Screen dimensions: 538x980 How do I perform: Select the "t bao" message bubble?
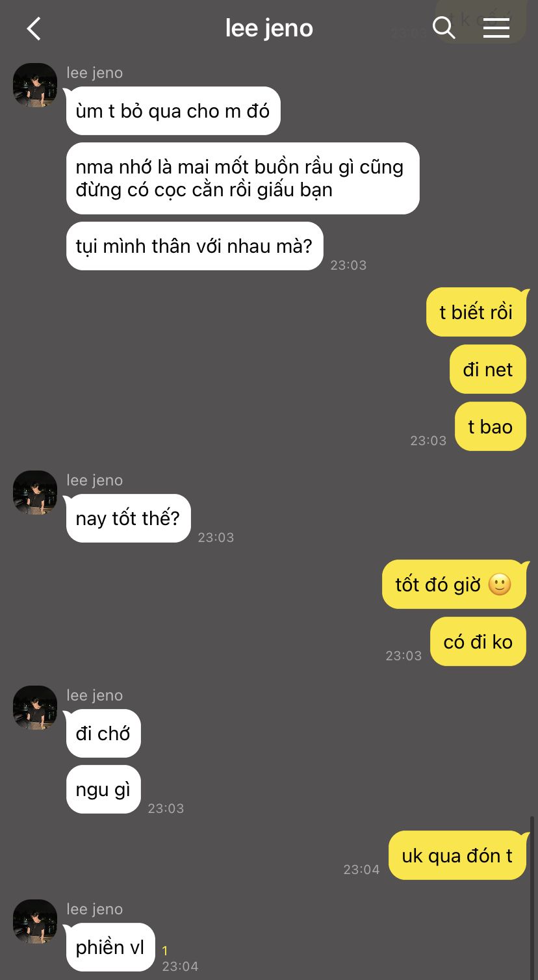[491, 426]
